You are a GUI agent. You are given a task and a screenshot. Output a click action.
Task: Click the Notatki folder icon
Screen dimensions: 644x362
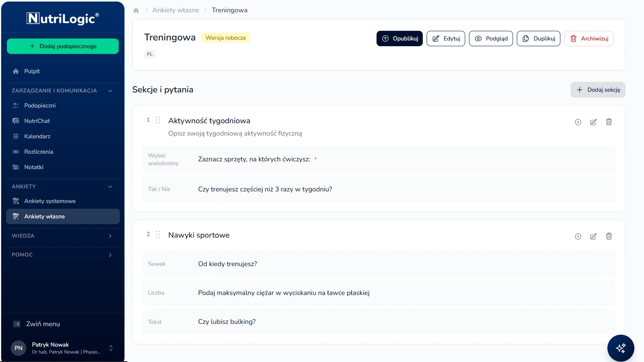tap(16, 167)
